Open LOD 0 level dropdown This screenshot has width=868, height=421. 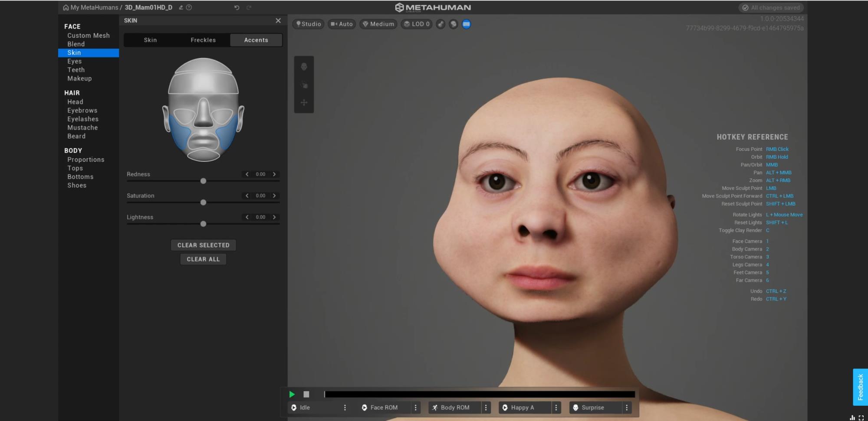pos(416,24)
